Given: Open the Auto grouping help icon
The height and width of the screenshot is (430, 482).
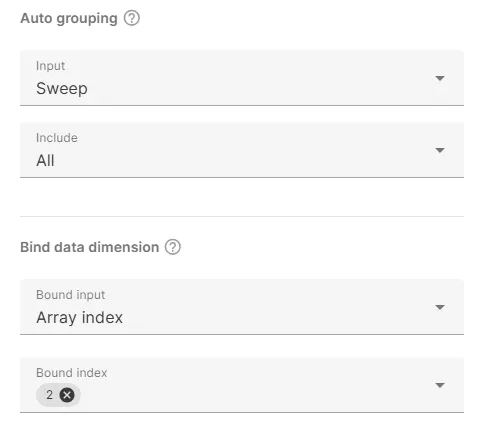Looking at the screenshot, I should click(132, 18).
